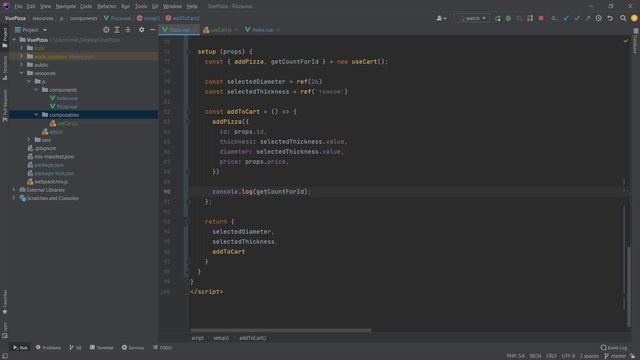Open the Run tool window
The height and width of the screenshot is (360, 640).
[x=20, y=348]
